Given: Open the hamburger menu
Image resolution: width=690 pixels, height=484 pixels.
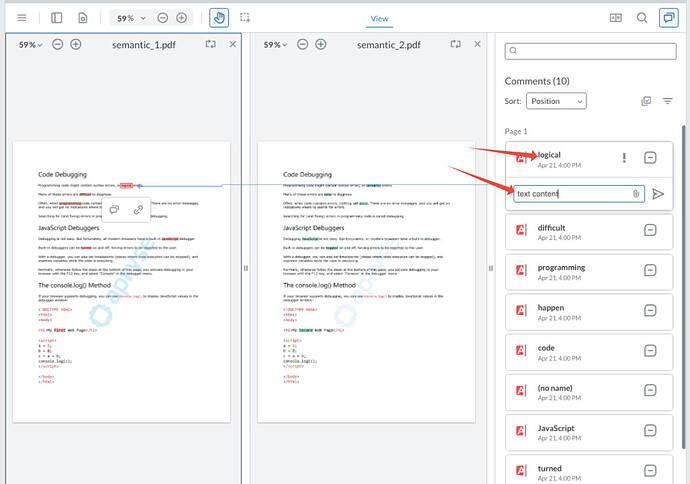Looking at the screenshot, I should click(22, 18).
